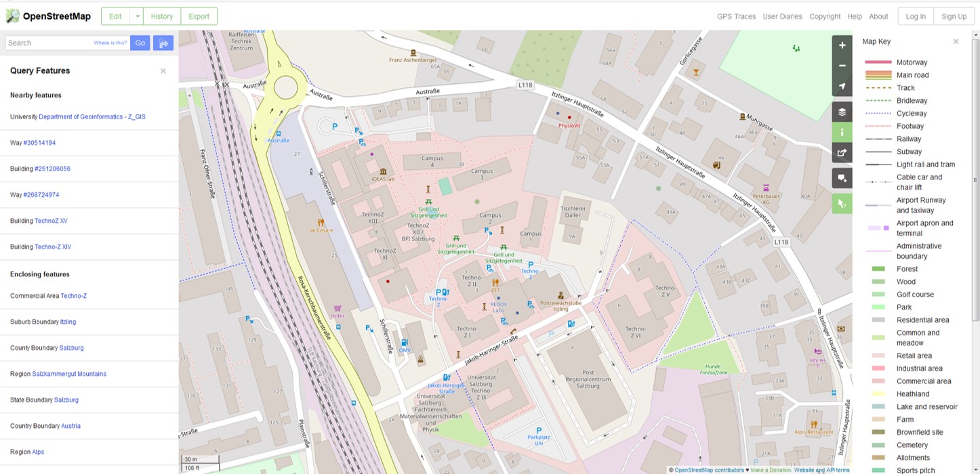Image resolution: width=980 pixels, height=474 pixels.
Task: Toggle off the Query Features cursor tool
Action: click(x=842, y=204)
